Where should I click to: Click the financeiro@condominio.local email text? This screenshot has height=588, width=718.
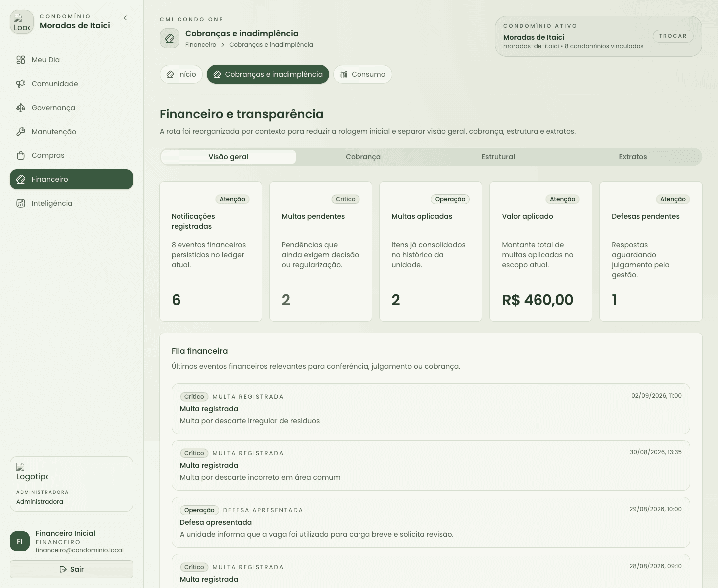[80, 550]
